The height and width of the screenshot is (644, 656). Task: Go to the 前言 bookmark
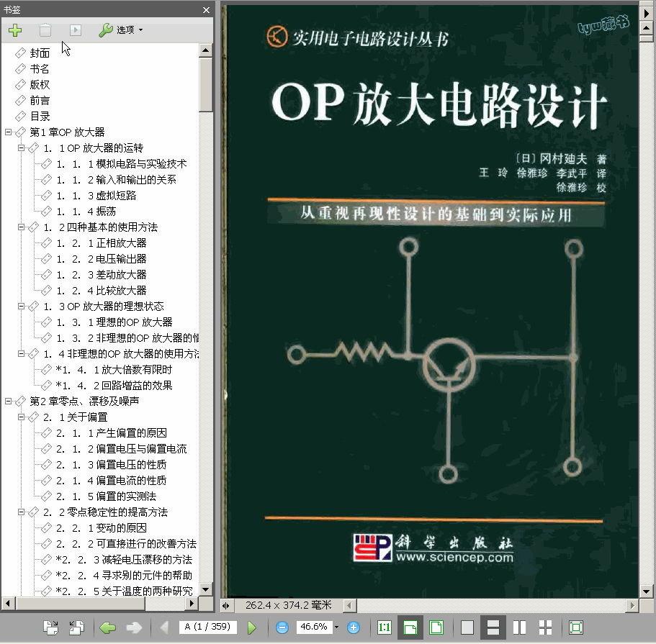40,101
